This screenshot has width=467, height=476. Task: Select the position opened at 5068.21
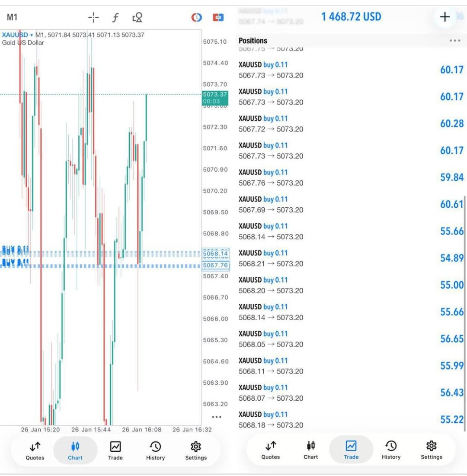pyautogui.click(x=351, y=258)
